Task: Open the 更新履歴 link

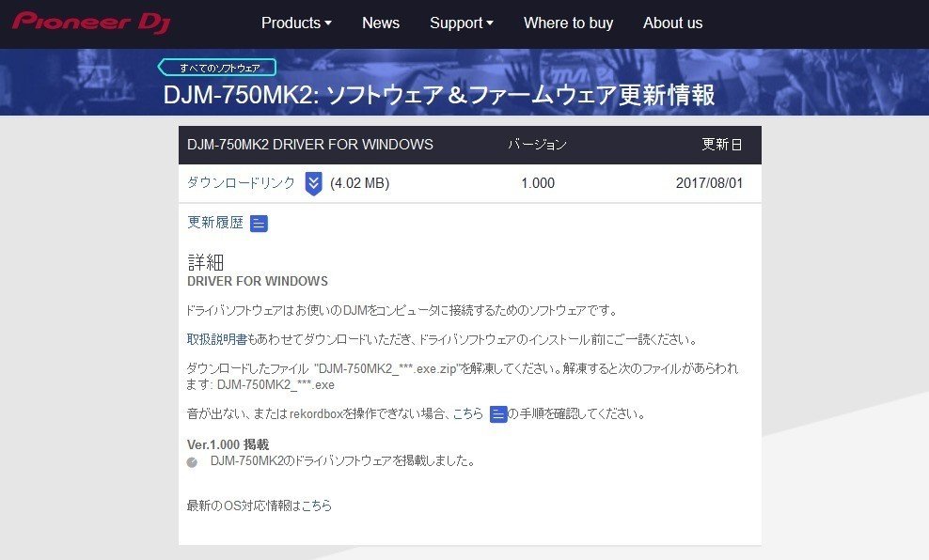Action: [x=215, y=223]
